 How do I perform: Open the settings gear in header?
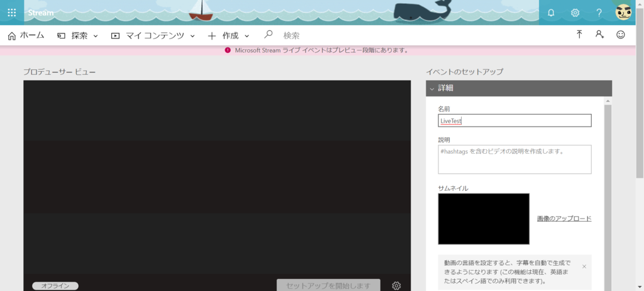[575, 13]
